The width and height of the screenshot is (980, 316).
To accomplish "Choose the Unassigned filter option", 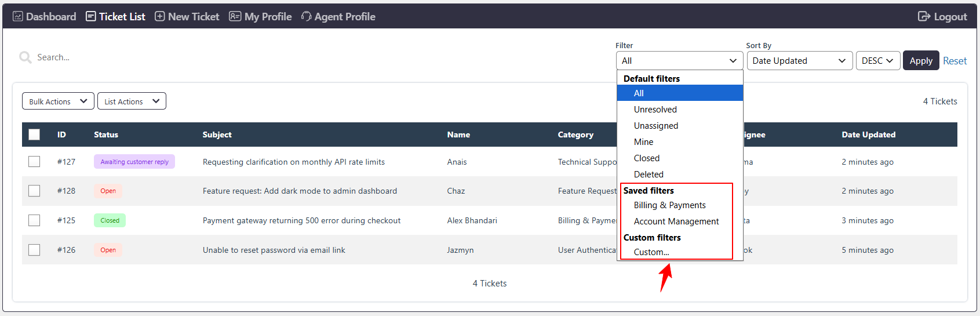I will pyautogui.click(x=680, y=125).
